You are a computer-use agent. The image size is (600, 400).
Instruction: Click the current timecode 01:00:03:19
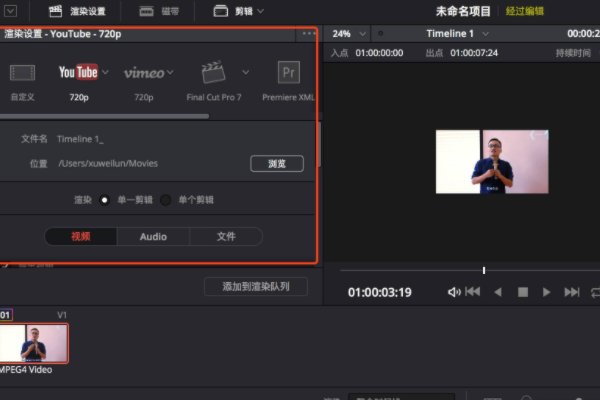tap(380, 292)
